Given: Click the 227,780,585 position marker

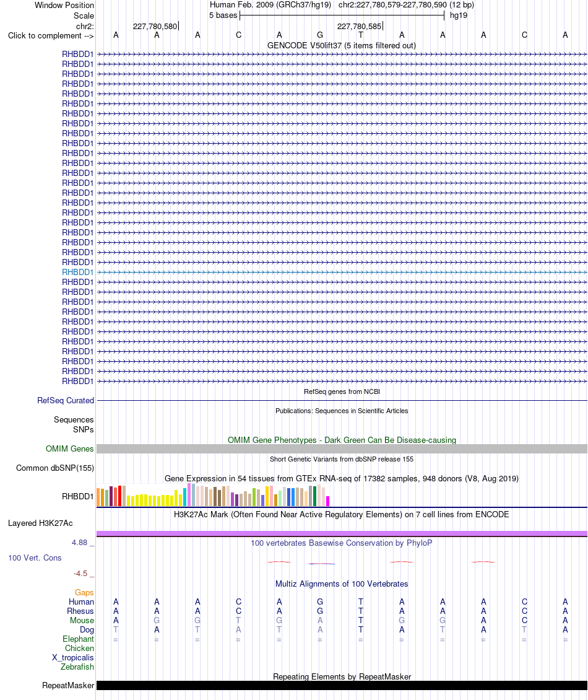Looking at the screenshot, I should (360, 27).
